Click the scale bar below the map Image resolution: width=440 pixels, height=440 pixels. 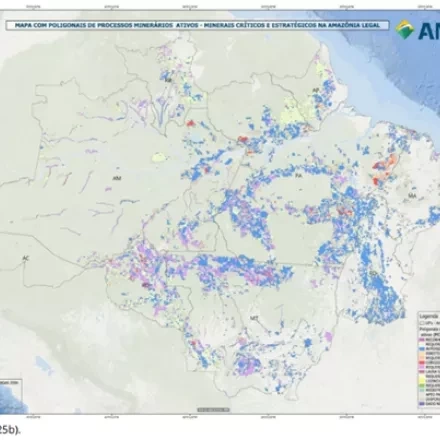[x=213, y=409]
